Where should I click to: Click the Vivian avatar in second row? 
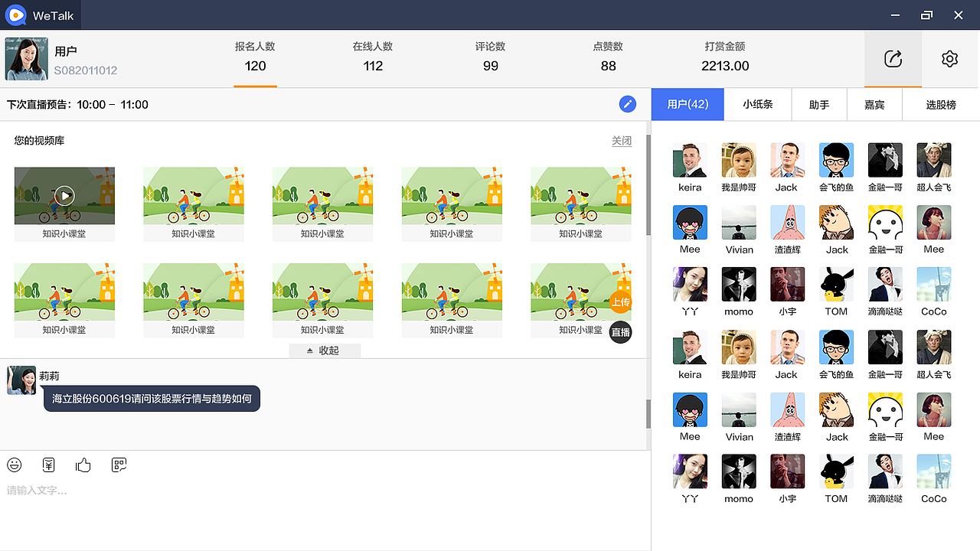coord(739,222)
